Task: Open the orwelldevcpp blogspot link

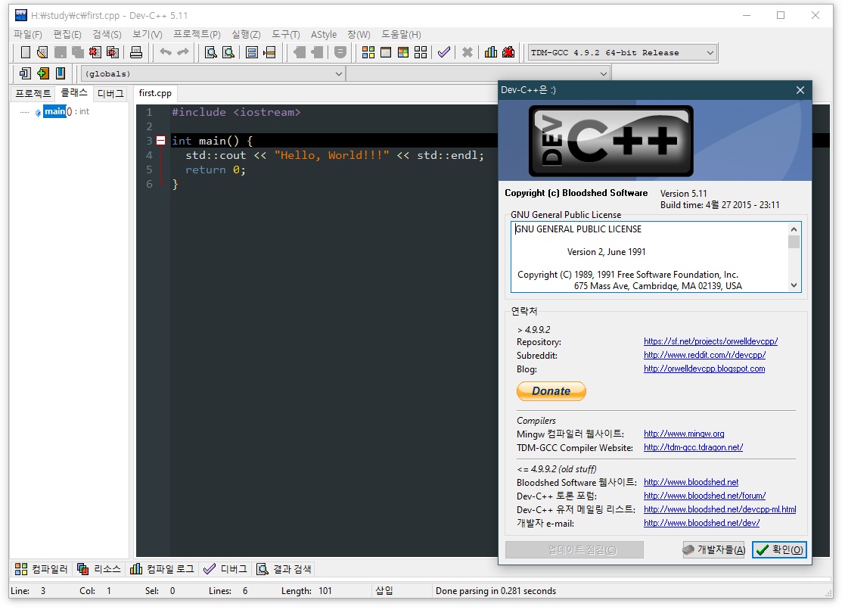Action: pyautogui.click(x=704, y=369)
